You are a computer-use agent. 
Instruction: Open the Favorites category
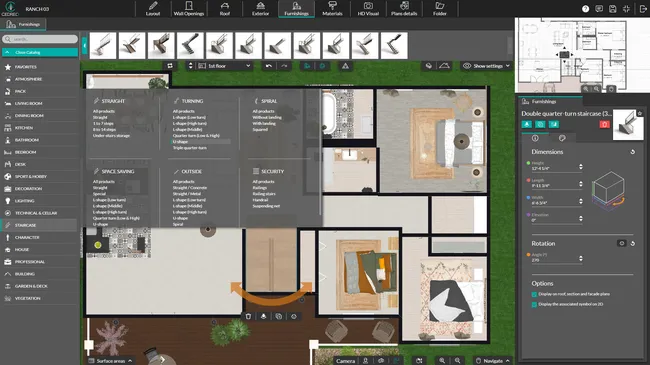(x=26, y=67)
